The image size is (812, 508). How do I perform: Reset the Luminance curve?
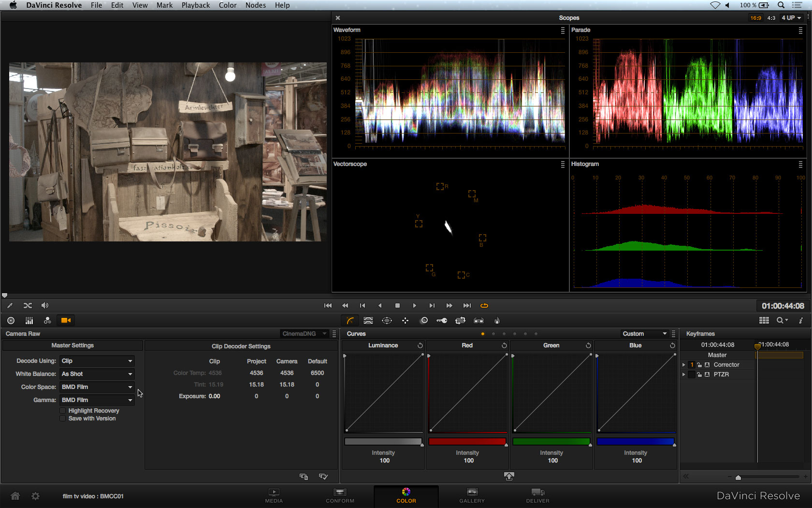[x=420, y=345]
